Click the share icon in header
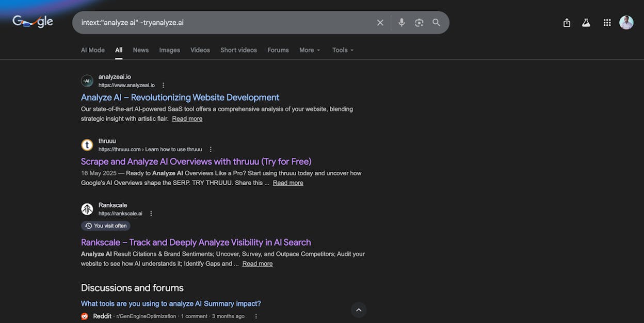Screen dimensions: 644x323 (567, 23)
